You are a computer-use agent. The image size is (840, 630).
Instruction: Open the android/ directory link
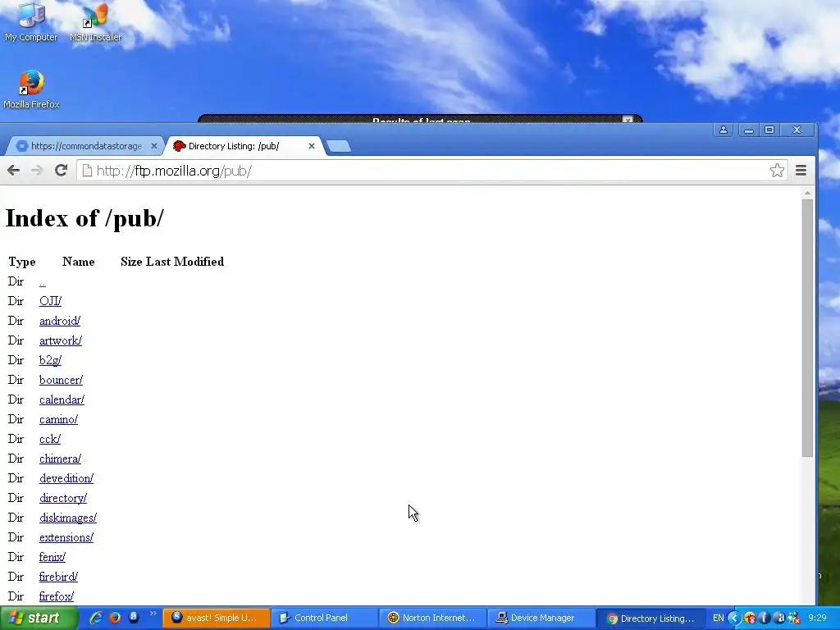coord(59,321)
